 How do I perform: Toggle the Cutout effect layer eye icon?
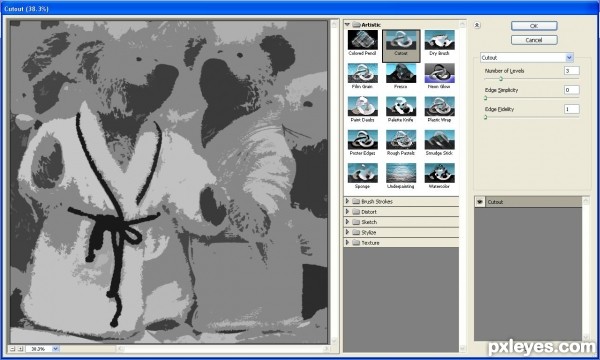[480, 202]
